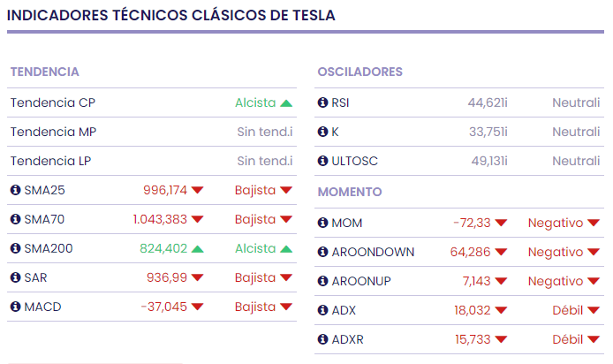The height and width of the screenshot is (364, 613).
Task: Show info for AROONDOWN indicator
Action: [x=322, y=252]
